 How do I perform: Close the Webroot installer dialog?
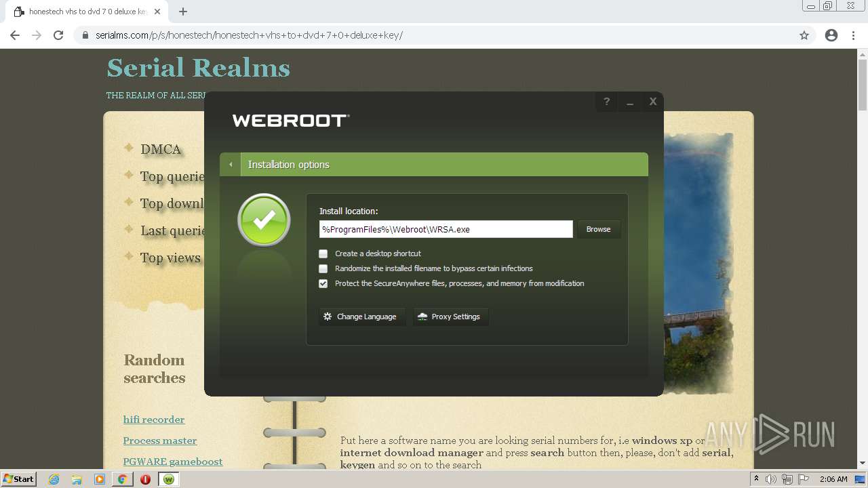pos(653,102)
